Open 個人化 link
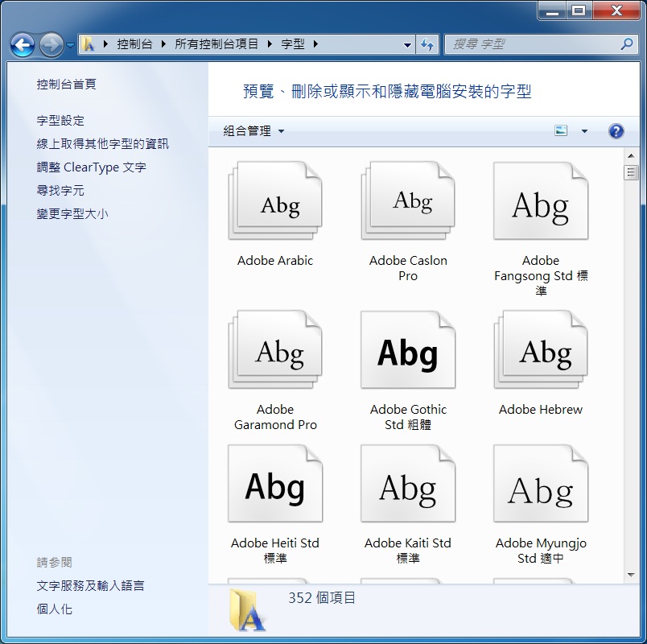The image size is (647, 644). pyautogui.click(x=54, y=609)
